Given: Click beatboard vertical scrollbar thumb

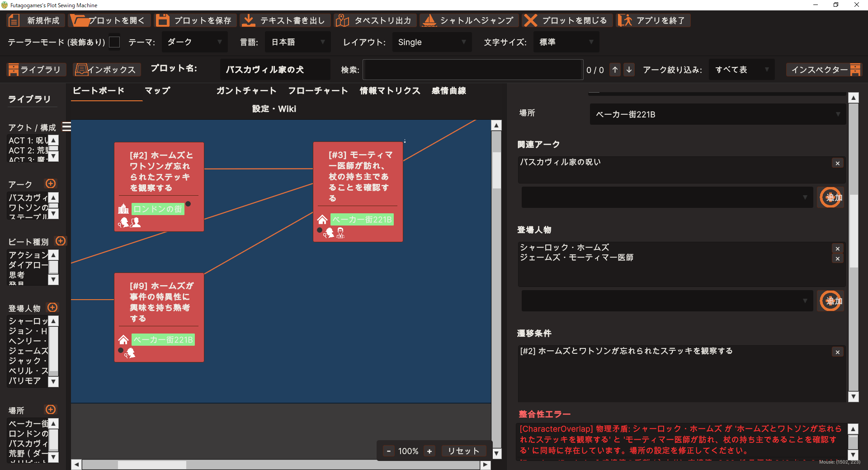Looking at the screenshot, I should pyautogui.click(x=496, y=170).
